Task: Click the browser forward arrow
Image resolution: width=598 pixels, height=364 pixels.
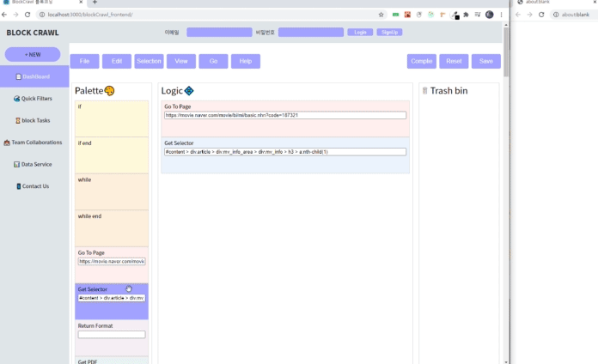Action: pyautogui.click(x=15, y=15)
